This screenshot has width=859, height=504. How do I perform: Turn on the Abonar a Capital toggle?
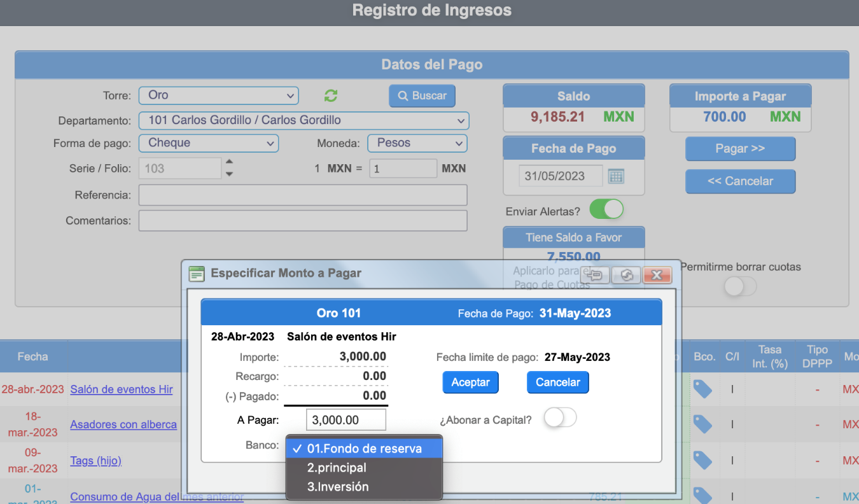[560, 418]
